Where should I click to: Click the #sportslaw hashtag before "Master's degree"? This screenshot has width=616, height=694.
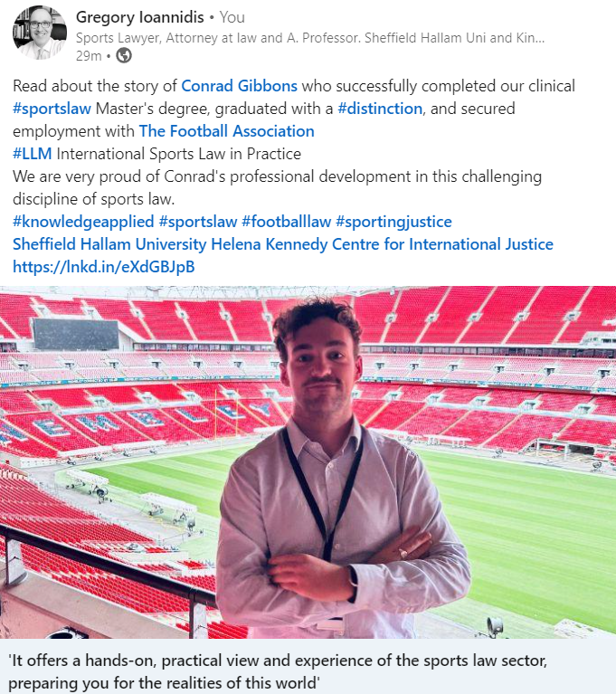click(51, 109)
